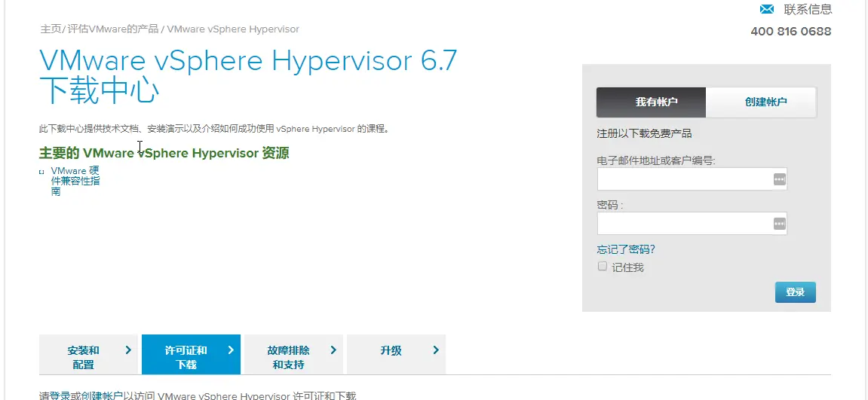Focus the 电子邮件地址或客户编号 input field
This screenshot has width=868, height=400.
(692, 179)
